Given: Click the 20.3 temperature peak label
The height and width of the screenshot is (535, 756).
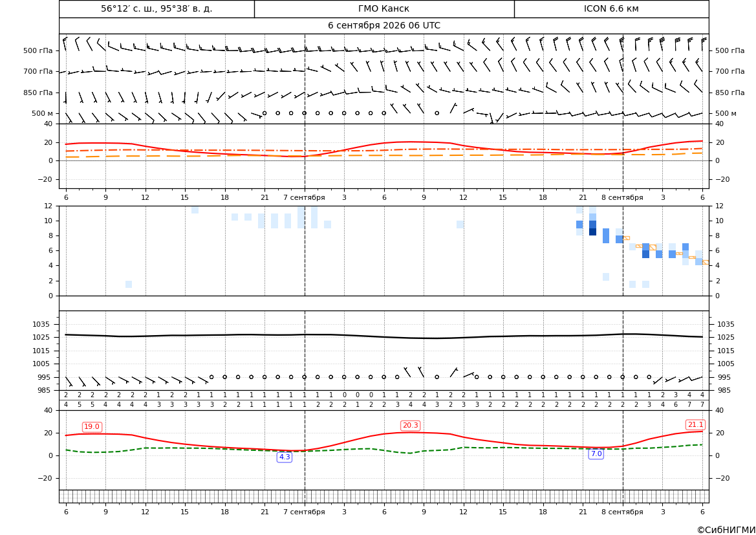Looking at the screenshot, I should point(410,425).
